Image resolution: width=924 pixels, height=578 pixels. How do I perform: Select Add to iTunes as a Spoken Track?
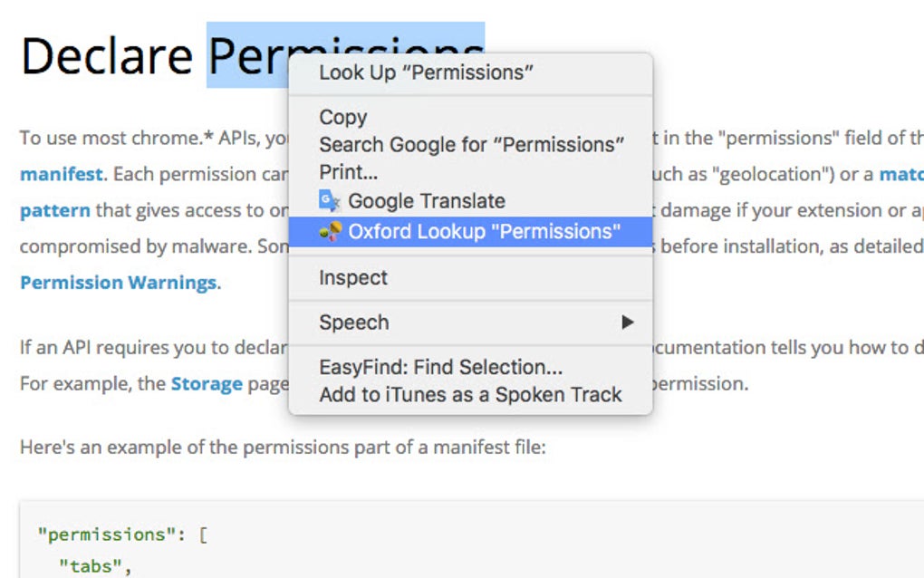(x=470, y=394)
